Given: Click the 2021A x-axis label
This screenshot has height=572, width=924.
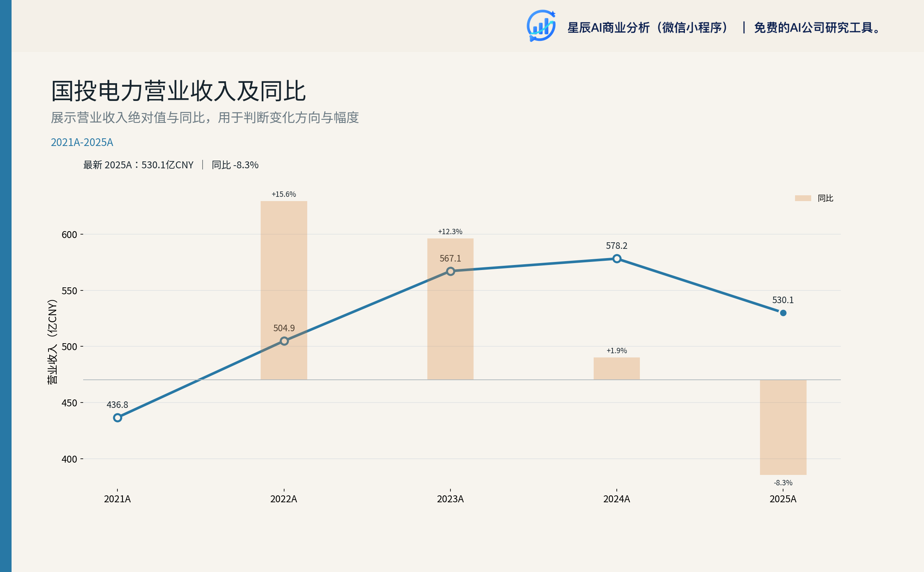Looking at the screenshot, I should point(117,499).
